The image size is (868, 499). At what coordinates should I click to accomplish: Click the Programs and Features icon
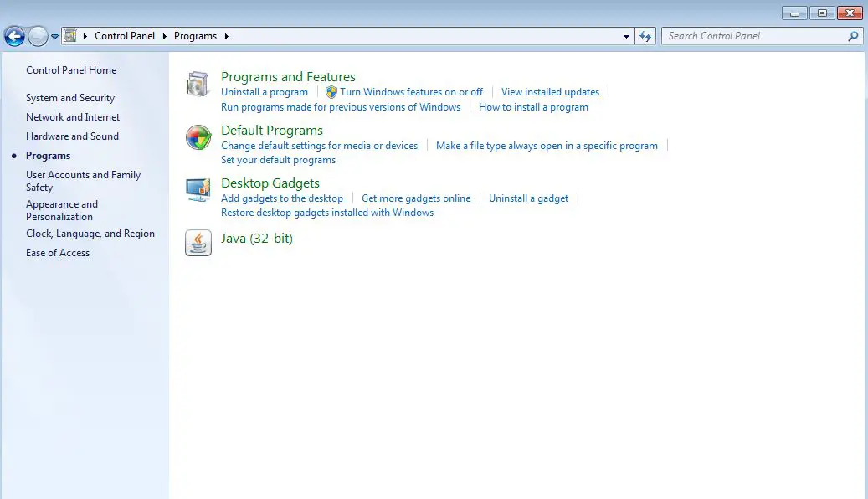click(198, 85)
